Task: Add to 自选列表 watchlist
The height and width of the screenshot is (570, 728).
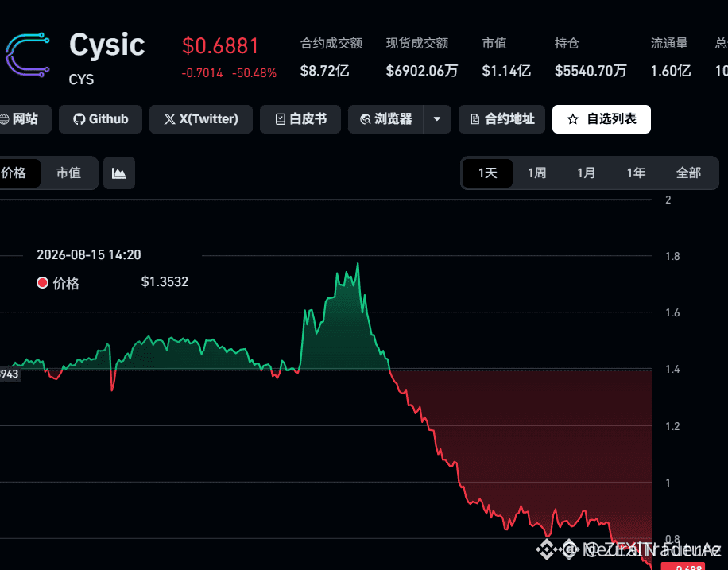Action: click(602, 119)
